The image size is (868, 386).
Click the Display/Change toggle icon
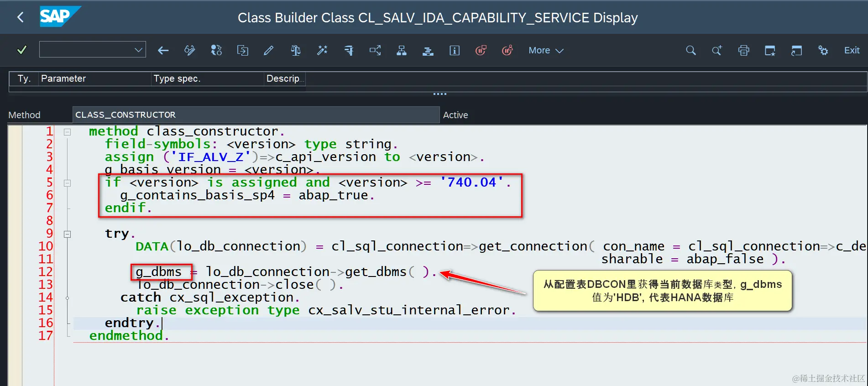(x=189, y=50)
